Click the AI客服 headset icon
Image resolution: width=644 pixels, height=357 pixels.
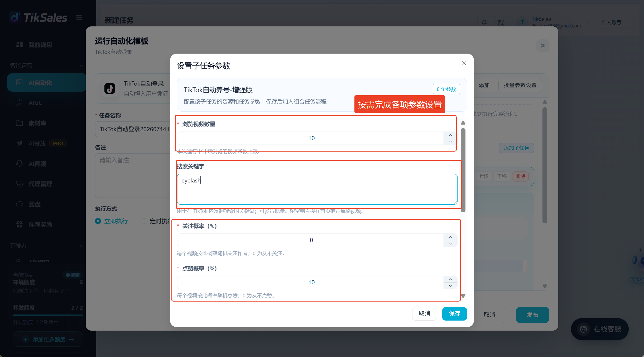19,163
